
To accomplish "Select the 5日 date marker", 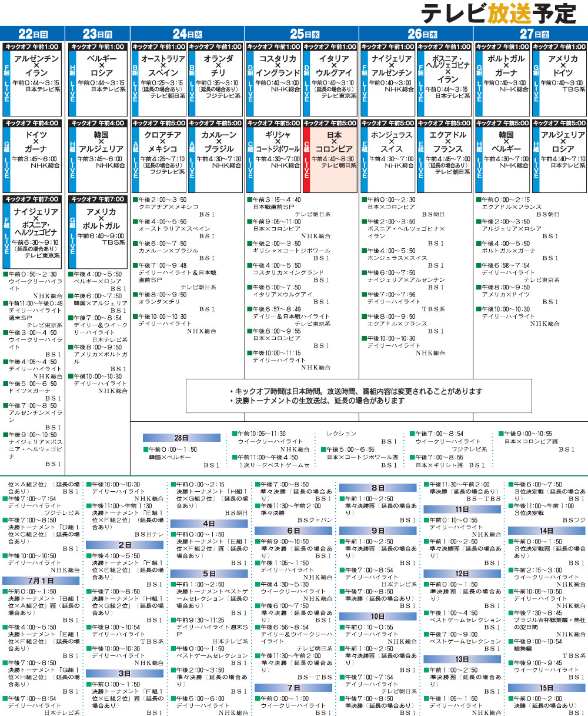I will click(209, 574).
